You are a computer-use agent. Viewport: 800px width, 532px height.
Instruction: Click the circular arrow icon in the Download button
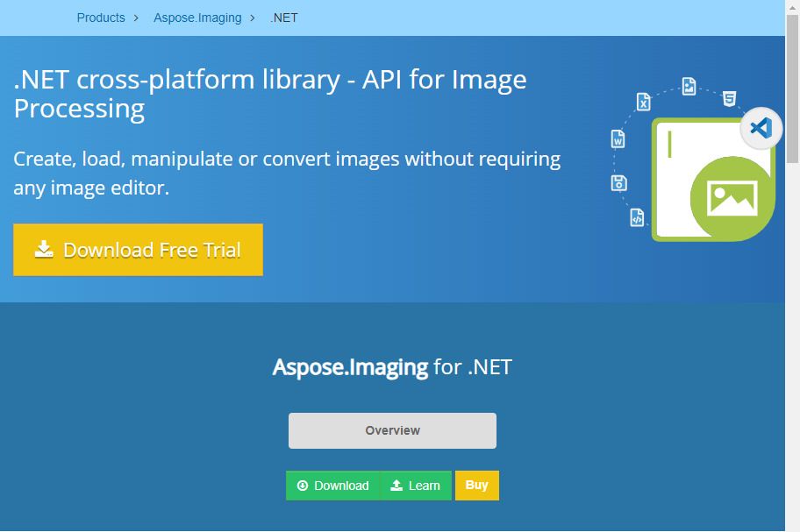coord(303,486)
